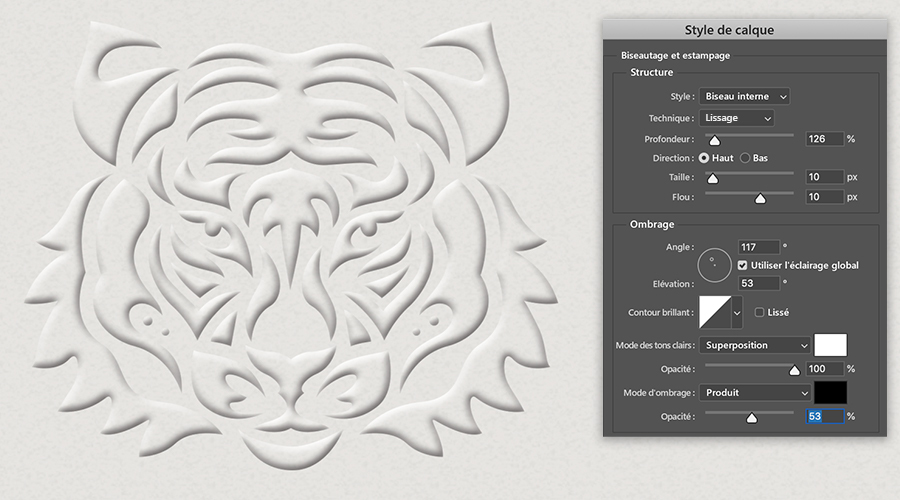Image resolution: width=900 pixels, height=500 pixels.
Task: Select the Bas direction radio button
Action: [745, 158]
